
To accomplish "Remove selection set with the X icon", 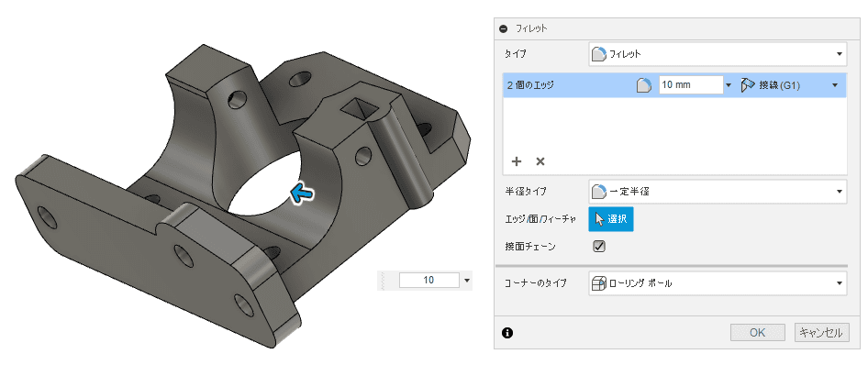I will pyautogui.click(x=540, y=161).
